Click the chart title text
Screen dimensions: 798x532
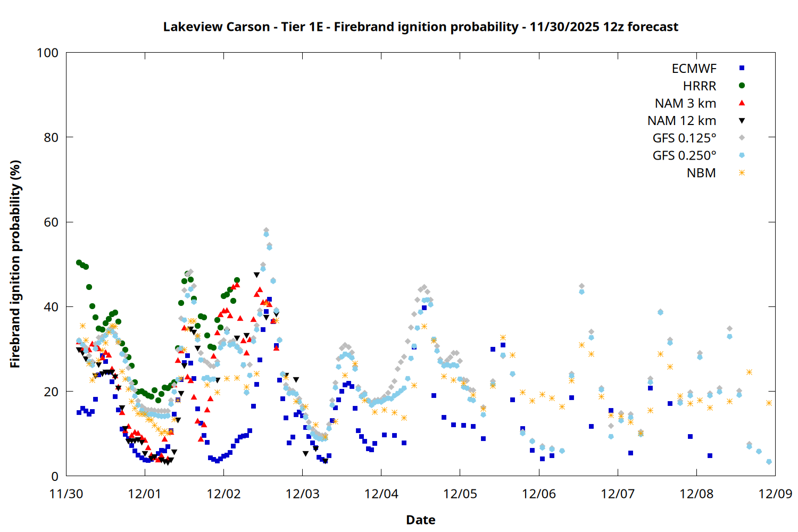tap(420, 27)
